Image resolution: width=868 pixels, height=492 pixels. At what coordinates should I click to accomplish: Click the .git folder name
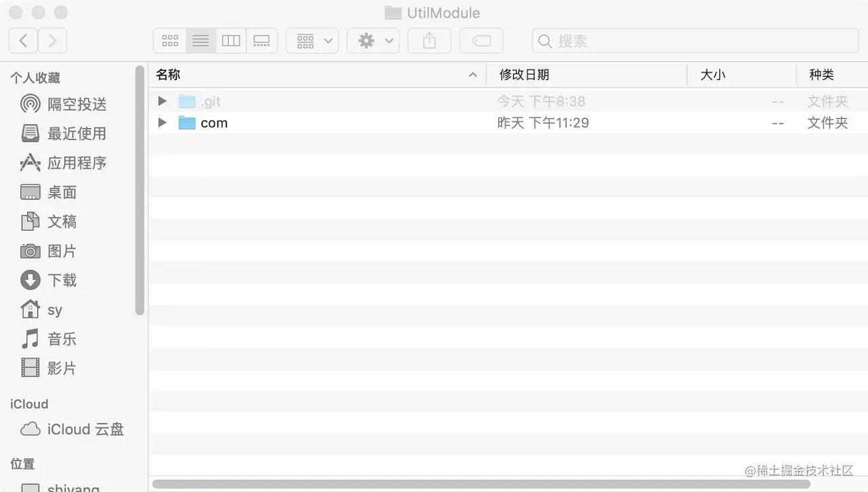tap(211, 101)
